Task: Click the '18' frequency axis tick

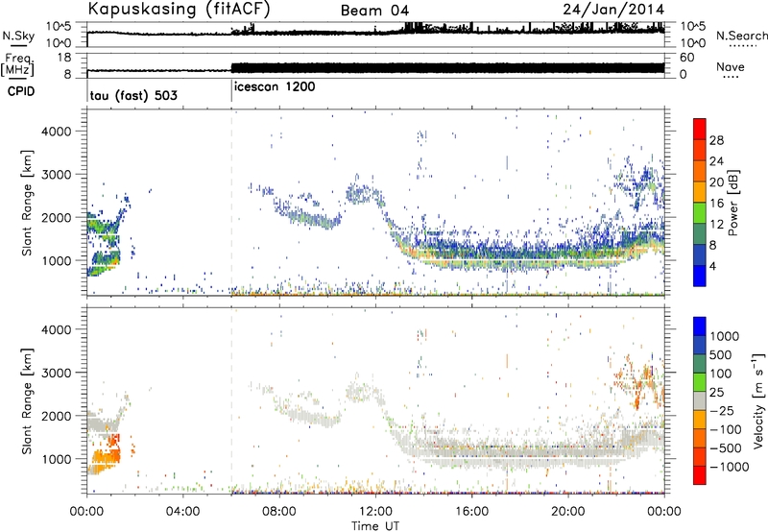Action: point(64,58)
